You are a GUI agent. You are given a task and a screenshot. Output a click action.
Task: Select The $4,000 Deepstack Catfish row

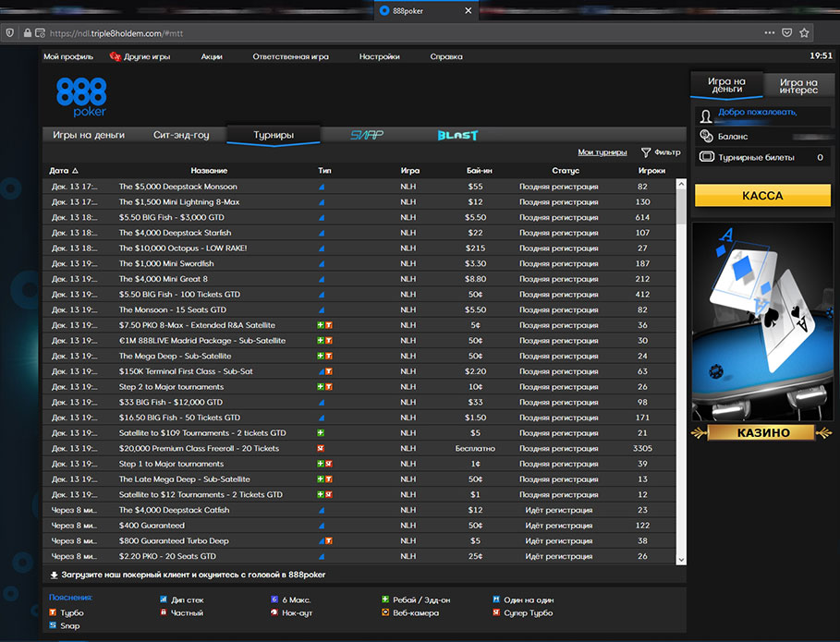coord(359,510)
